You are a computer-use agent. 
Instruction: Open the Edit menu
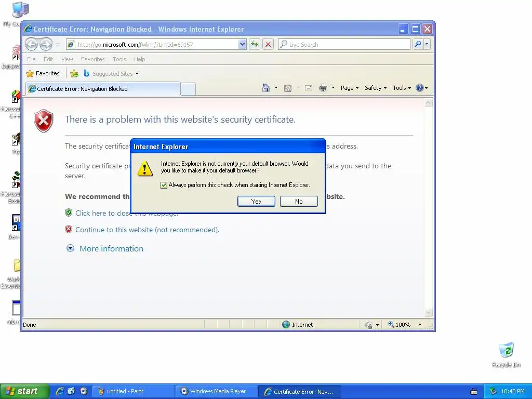(48, 59)
